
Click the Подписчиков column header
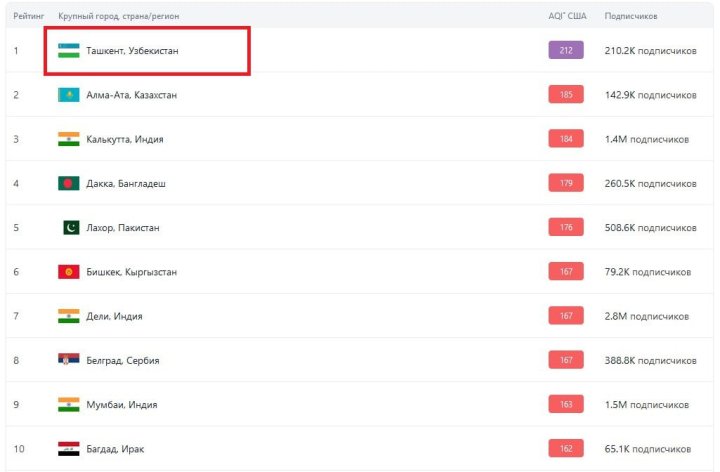tap(631, 16)
